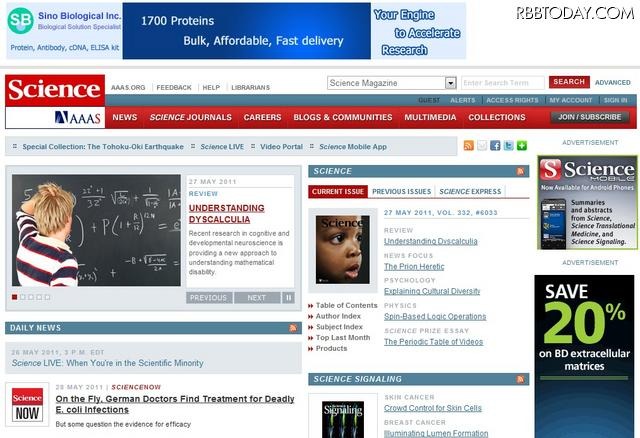This screenshot has height=438, width=640.
Task: Open Special Collection: The Tohoku-Oki Earthquake
Action: tap(103, 147)
